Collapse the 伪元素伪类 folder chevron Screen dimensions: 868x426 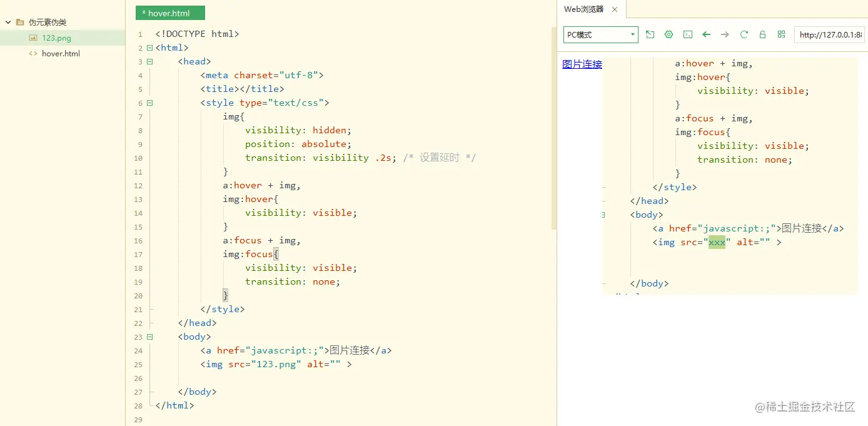point(8,22)
